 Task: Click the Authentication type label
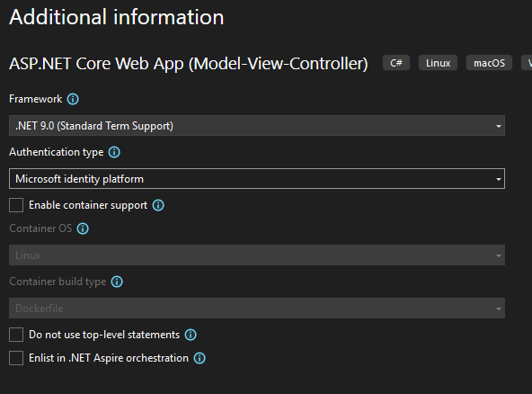point(57,152)
